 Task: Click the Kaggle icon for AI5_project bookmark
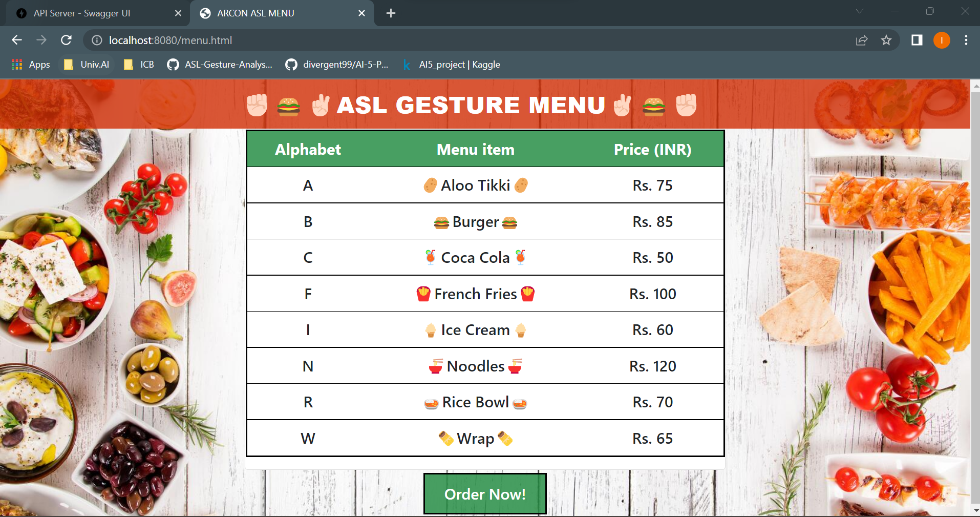coord(407,65)
